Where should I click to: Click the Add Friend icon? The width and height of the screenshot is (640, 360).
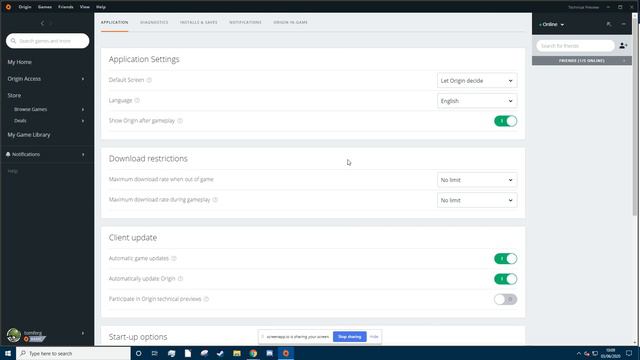tap(623, 46)
